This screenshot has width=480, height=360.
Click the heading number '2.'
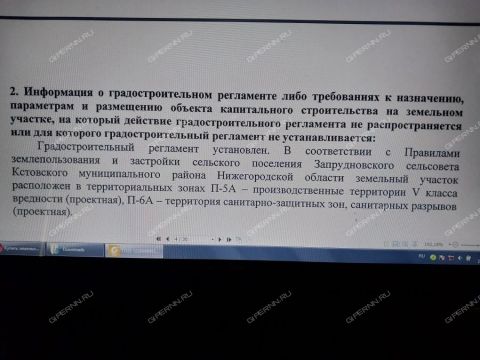[x=14, y=91]
